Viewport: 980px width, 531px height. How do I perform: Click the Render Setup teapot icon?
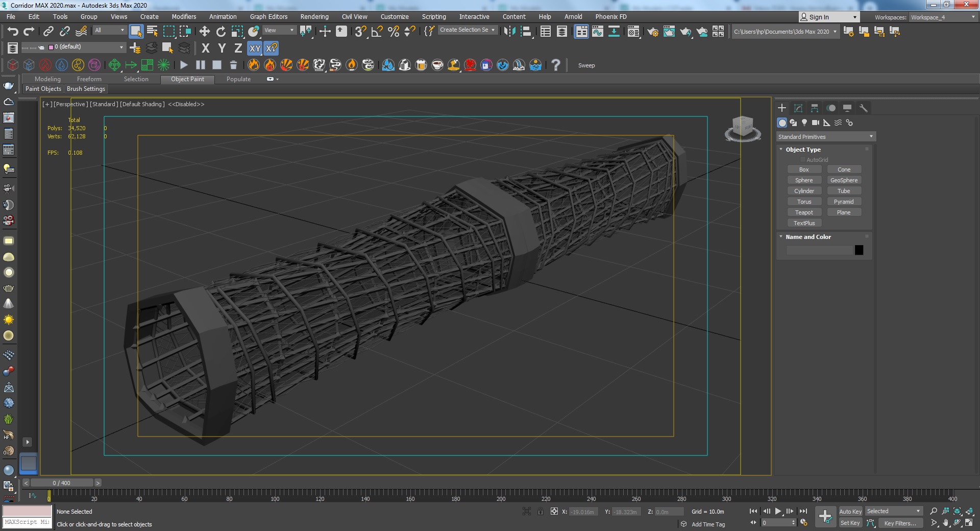pos(652,32)
